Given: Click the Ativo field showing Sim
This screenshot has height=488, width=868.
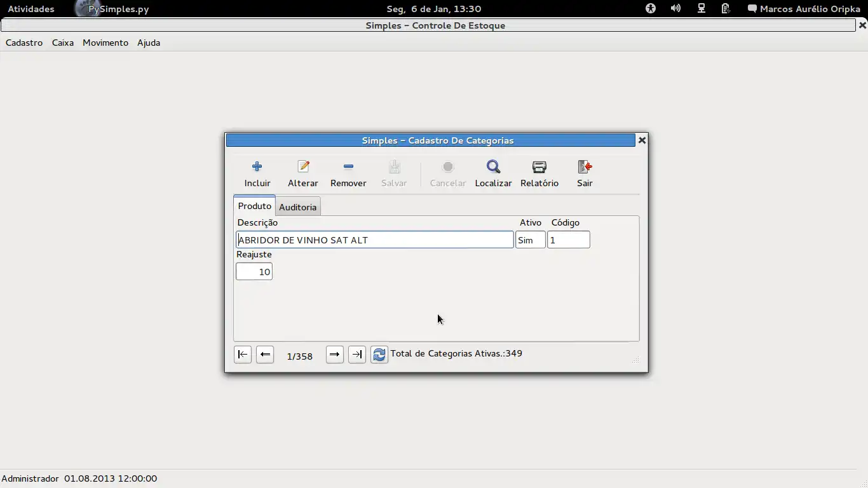Looking at the screenshot, I should (531, 240).
